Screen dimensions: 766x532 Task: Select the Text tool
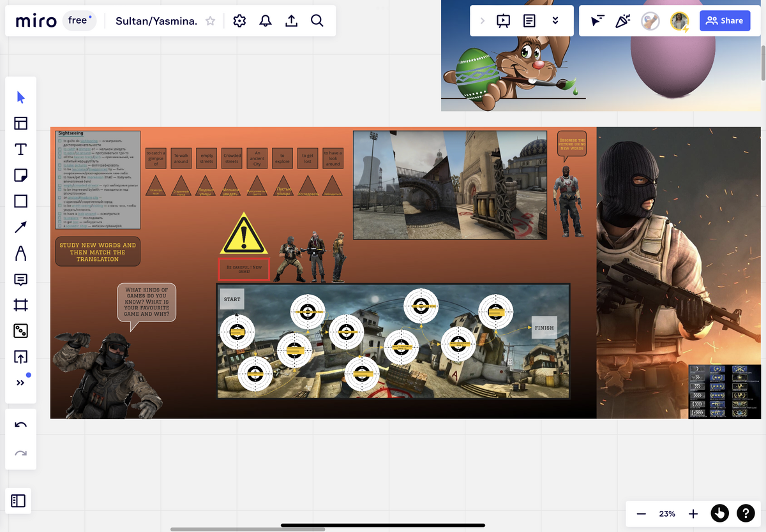(20, 149)
